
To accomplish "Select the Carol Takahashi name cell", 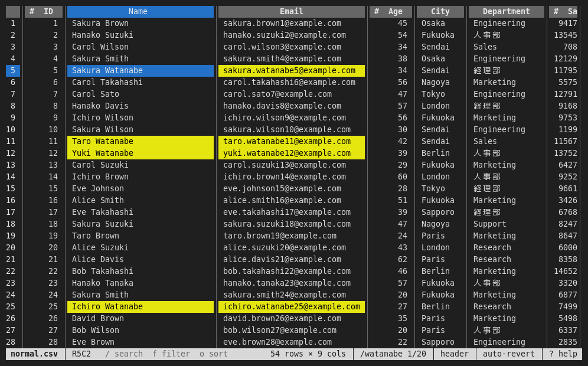I will 141,82.
